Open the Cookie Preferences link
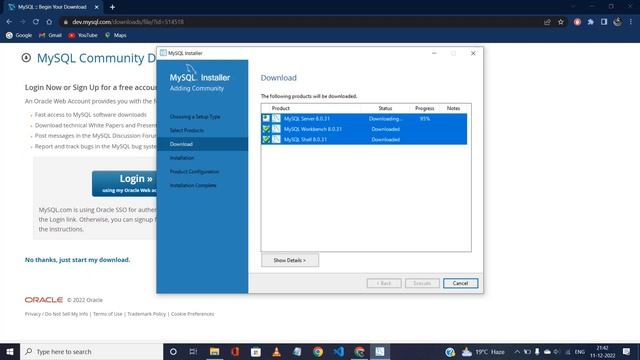This screenshot has width=640, height=360. pos(192,314)
